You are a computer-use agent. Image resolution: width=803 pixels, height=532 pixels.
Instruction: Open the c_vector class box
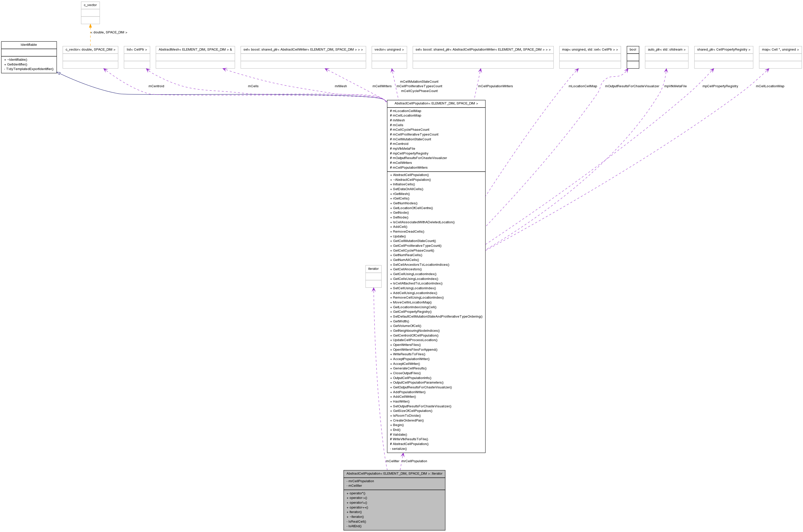90,5
